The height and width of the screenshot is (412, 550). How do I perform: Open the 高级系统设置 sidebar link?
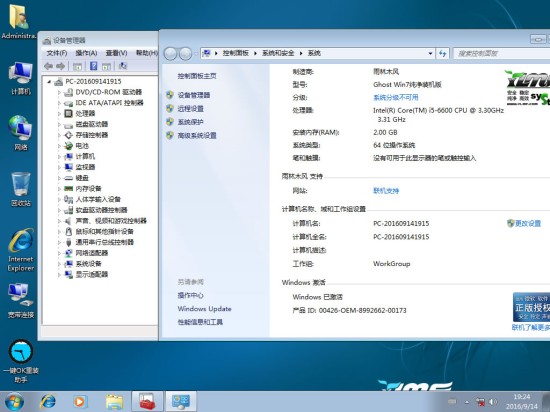pos(197,135)
